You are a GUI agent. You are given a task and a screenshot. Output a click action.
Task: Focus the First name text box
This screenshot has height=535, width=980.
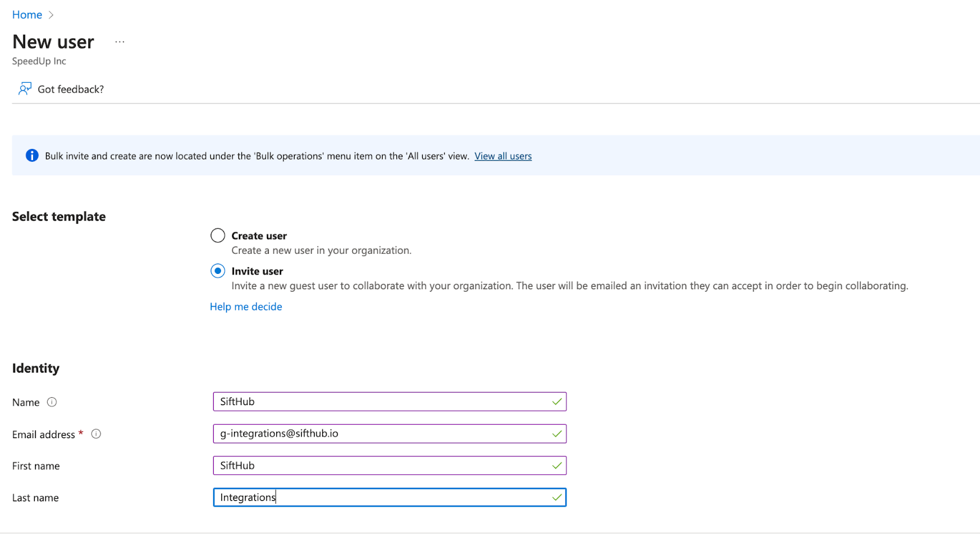(380, 466)
